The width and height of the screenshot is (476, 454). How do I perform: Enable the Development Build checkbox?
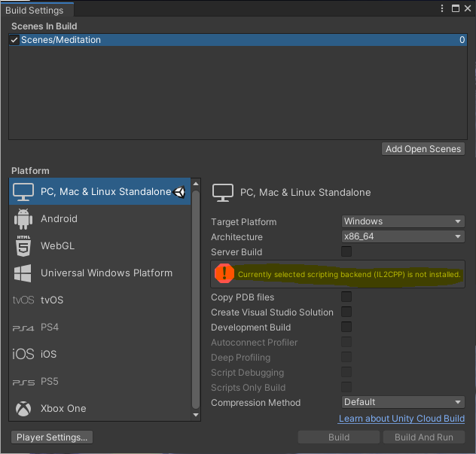point(346,327)
